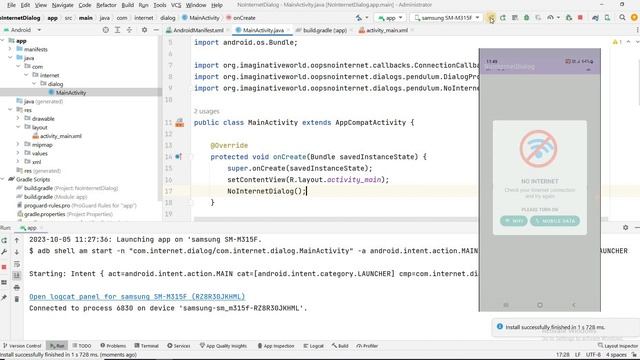Clear console output with the trash icon
This screenshot has width=640, height=360.
tap(17, 299)
